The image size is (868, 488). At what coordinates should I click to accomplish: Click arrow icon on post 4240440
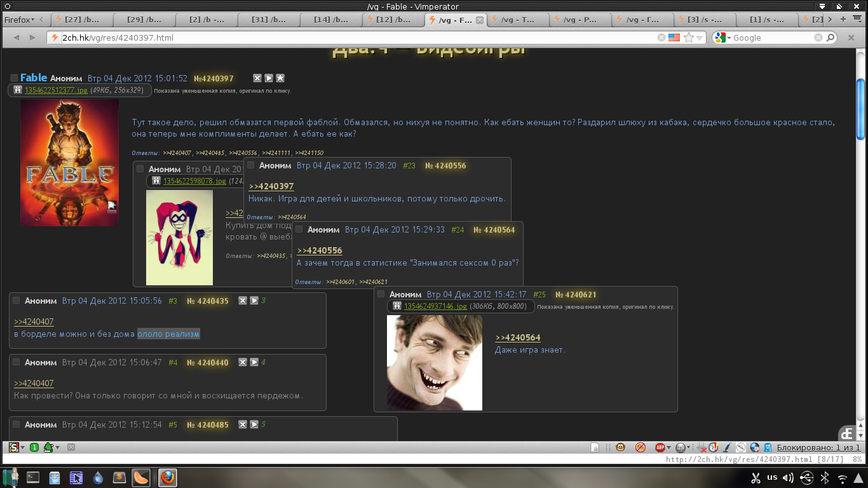tap(254, 362)
